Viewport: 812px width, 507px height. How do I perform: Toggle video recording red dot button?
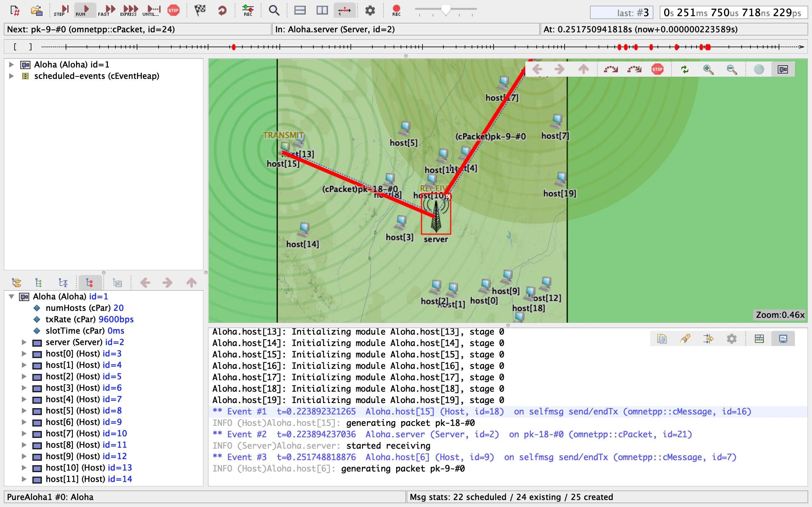click(396, 10)
